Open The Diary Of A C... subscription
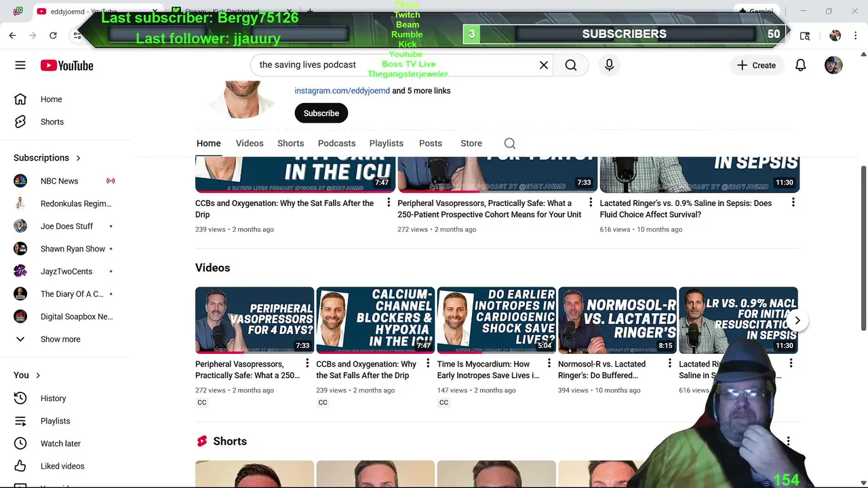This screenshot has height=488, width=868. point(65,294)
